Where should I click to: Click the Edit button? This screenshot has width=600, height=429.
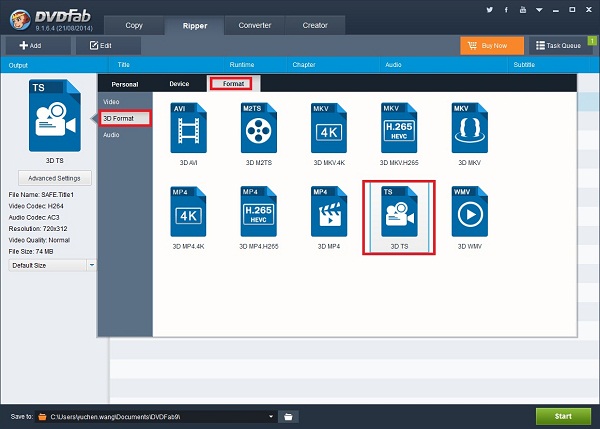[x=108, y=46]
